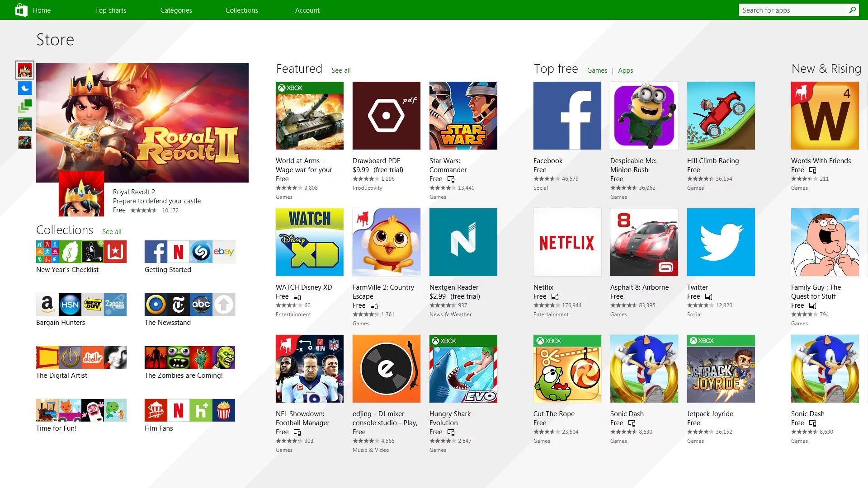The width and height of the screenshot is (868, 488).
Task: Click the Windows Store home logo icon
Action: coord(20,9)
